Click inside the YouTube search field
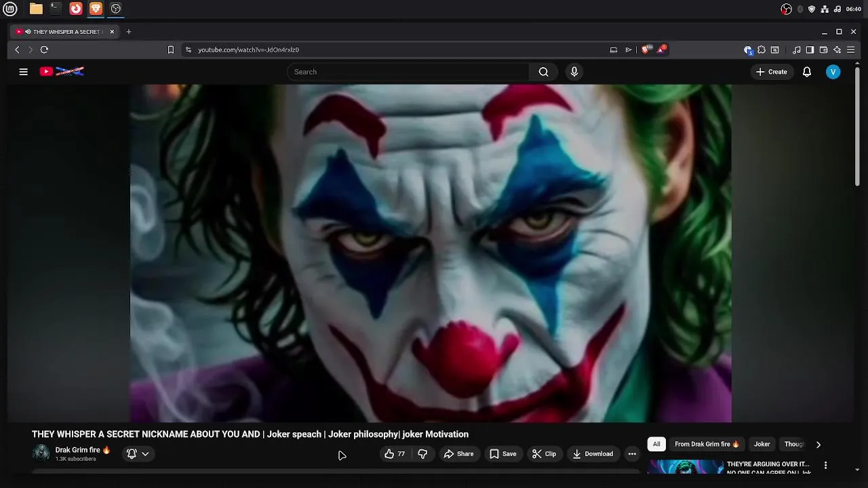 409,72
